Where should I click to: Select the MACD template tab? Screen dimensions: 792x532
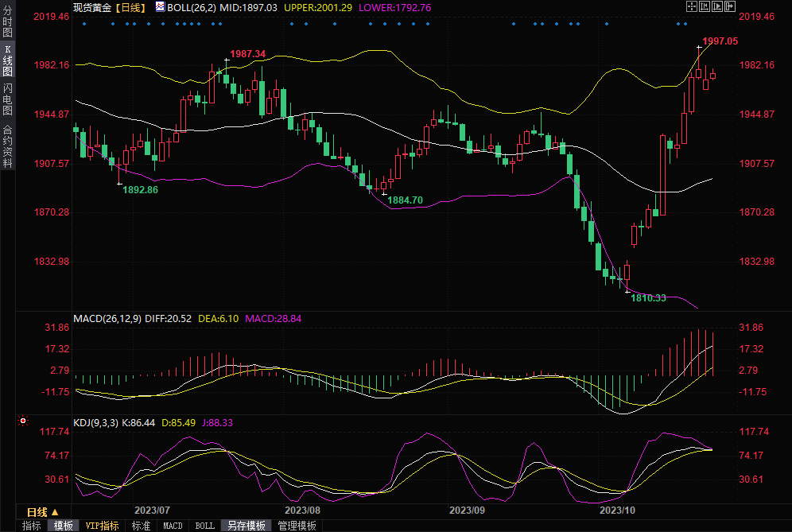coord(173,526)
